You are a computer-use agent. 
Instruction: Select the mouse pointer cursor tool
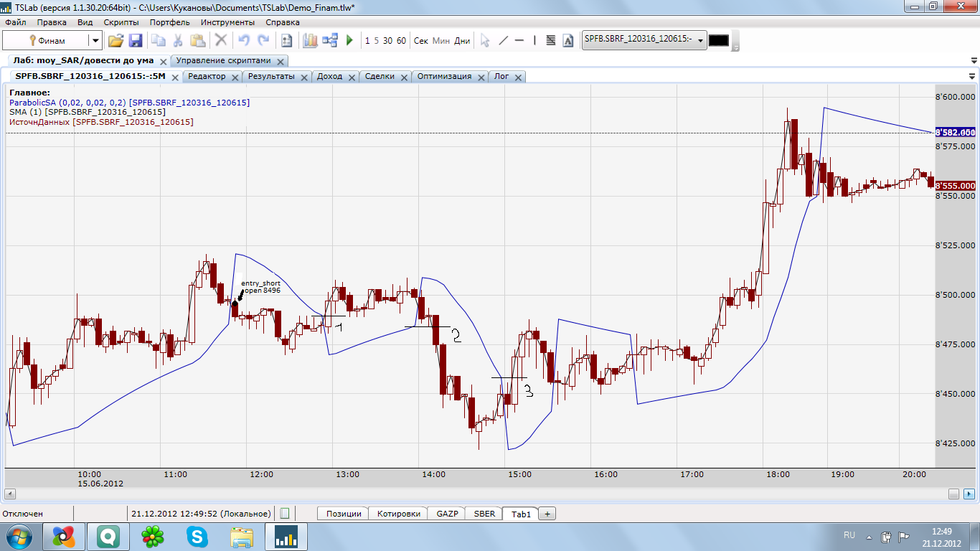tap(485, 41)
